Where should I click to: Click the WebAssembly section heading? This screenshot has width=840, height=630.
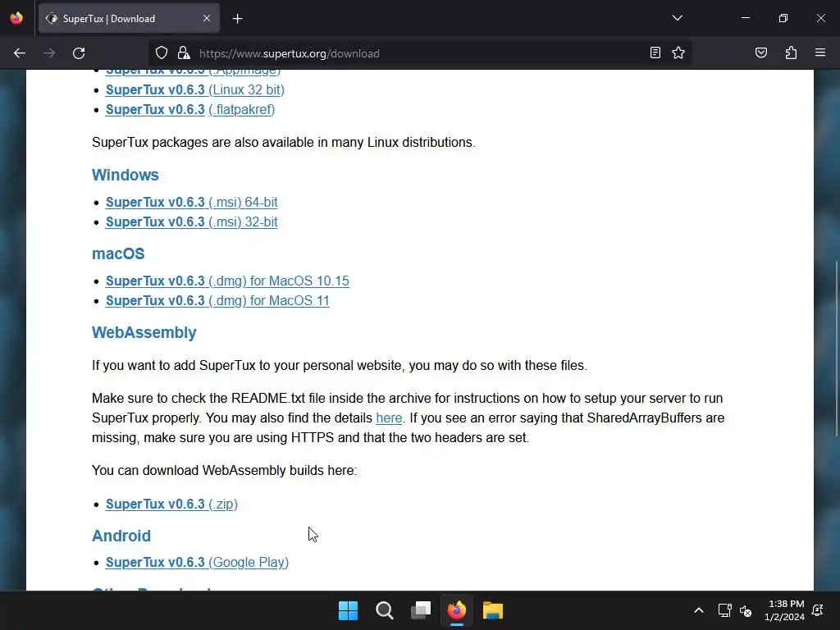click(x=144, y=332)
